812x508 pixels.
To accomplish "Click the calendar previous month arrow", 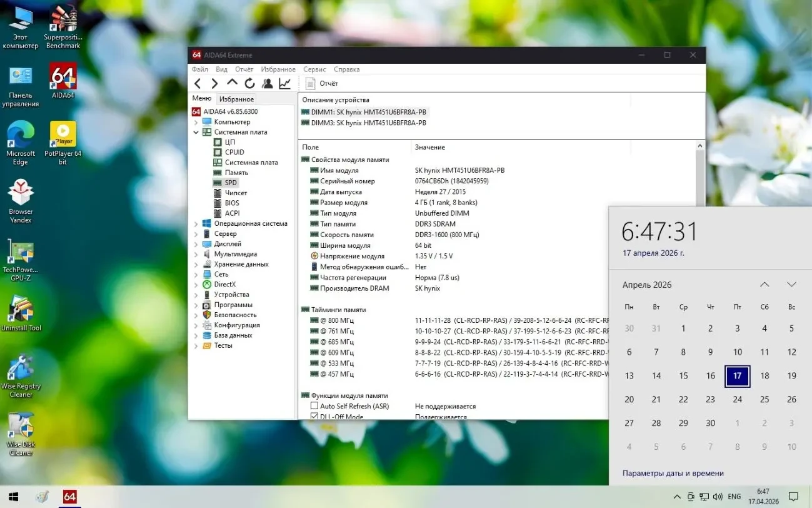I will pos(764,284).
